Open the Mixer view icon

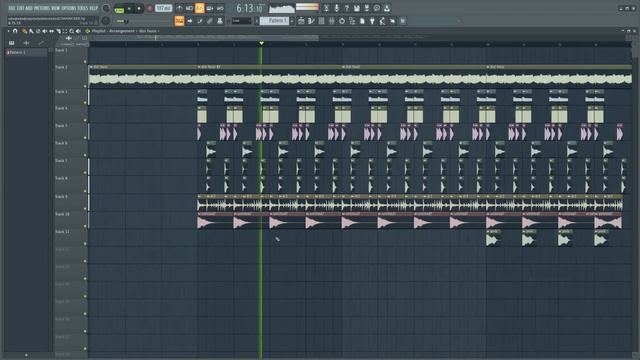pos(331,21)
